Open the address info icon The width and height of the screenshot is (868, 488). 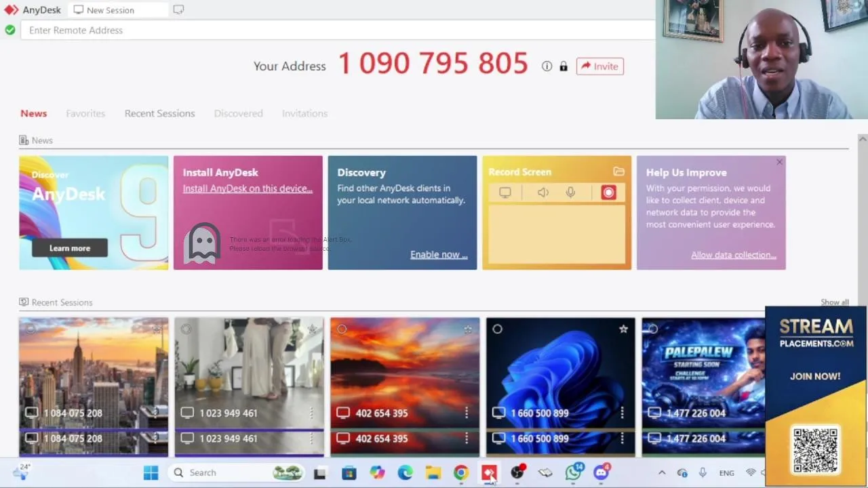click(x=547, y=66)
